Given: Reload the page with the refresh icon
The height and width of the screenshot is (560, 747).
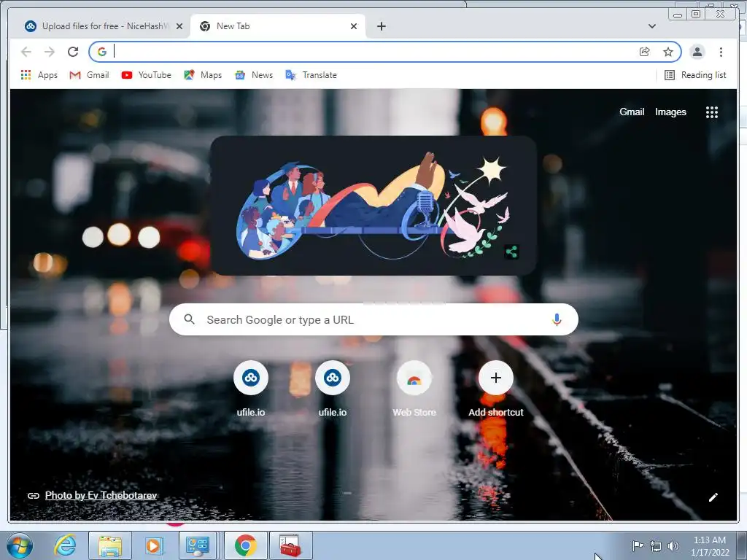Looking at the screenshot, I should (x=73, y=52).
